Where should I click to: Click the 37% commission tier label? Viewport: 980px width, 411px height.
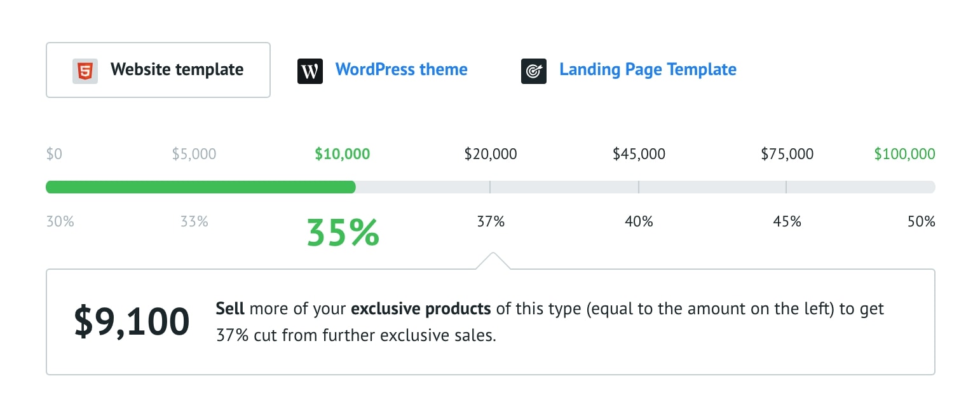pos(491,222)
